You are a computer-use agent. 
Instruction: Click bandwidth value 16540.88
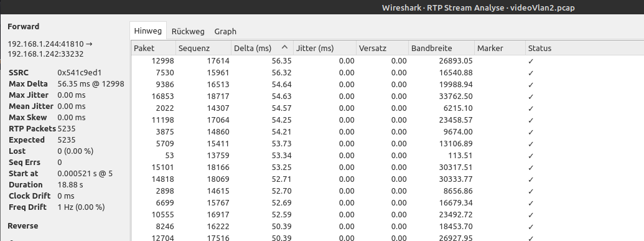pyautogui.click(x=455, y=73)
